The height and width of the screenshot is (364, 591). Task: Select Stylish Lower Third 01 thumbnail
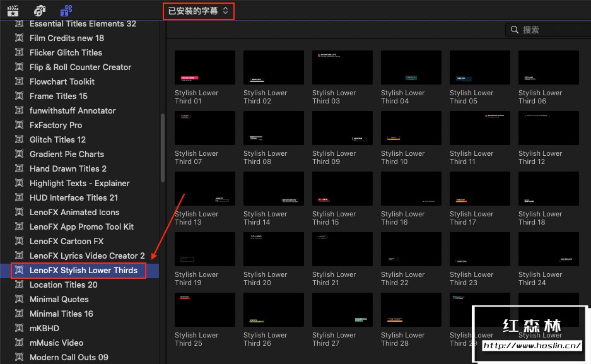pos(204,68)
